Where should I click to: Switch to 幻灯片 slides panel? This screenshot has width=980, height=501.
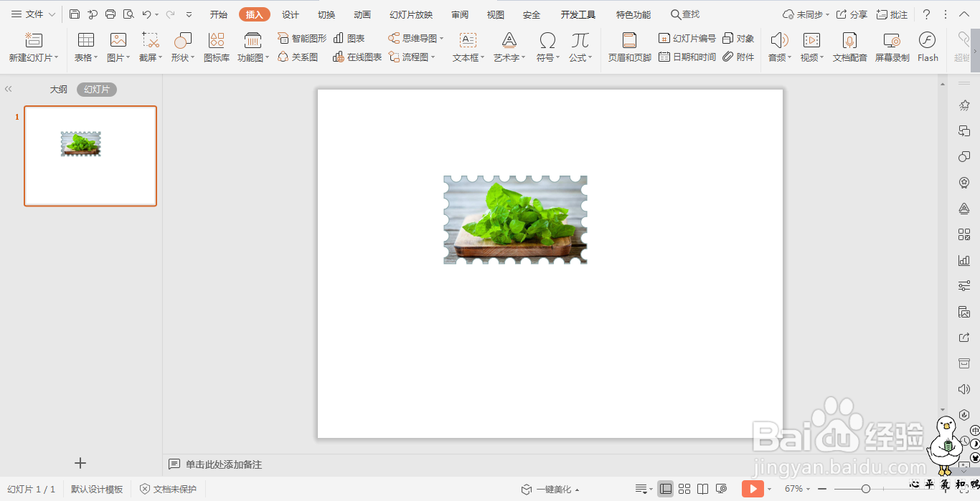click(x=97, y=90)
